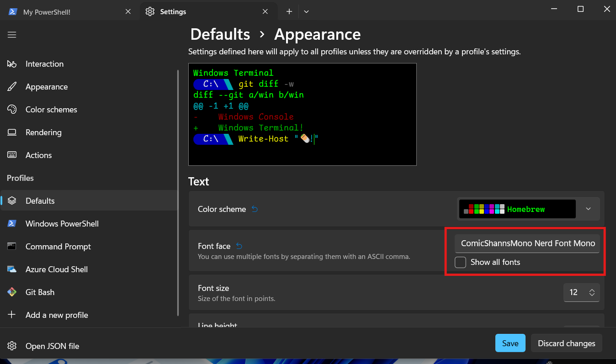Click the Text section heading
Screen dimensions: 616x364
coord(199,181)
